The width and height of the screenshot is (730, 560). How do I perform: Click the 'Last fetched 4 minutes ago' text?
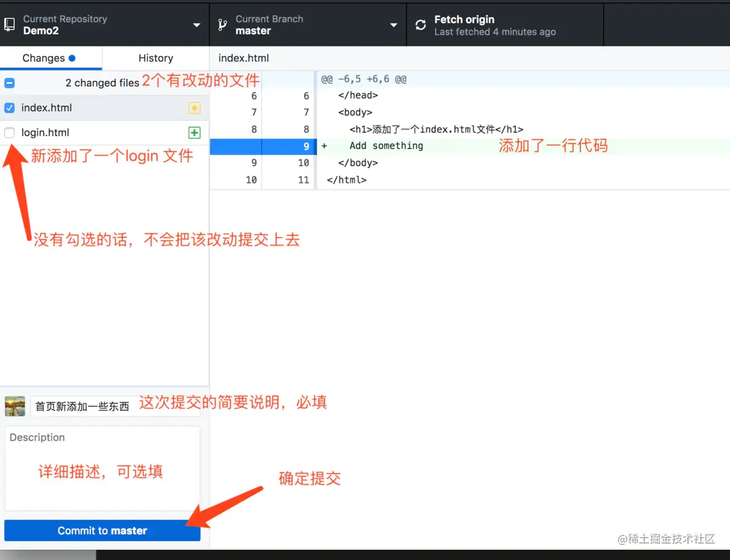coord(495,32)
